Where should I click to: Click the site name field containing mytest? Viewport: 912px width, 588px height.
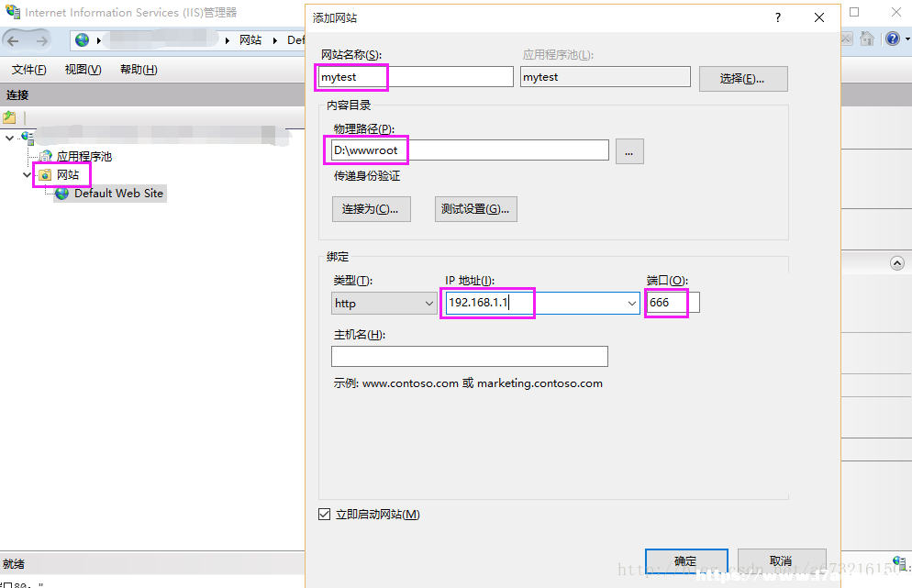point(416,77)
